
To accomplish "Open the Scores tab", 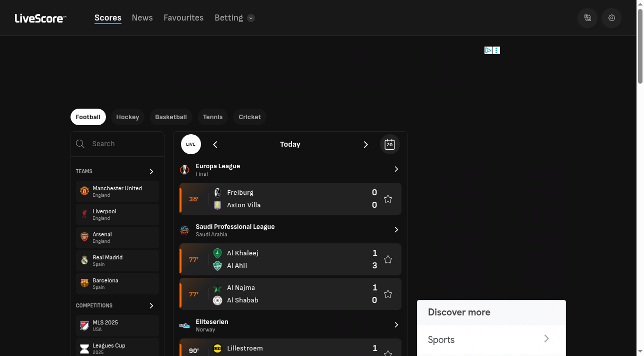I will pyautogui.click(x=108, y=18).
